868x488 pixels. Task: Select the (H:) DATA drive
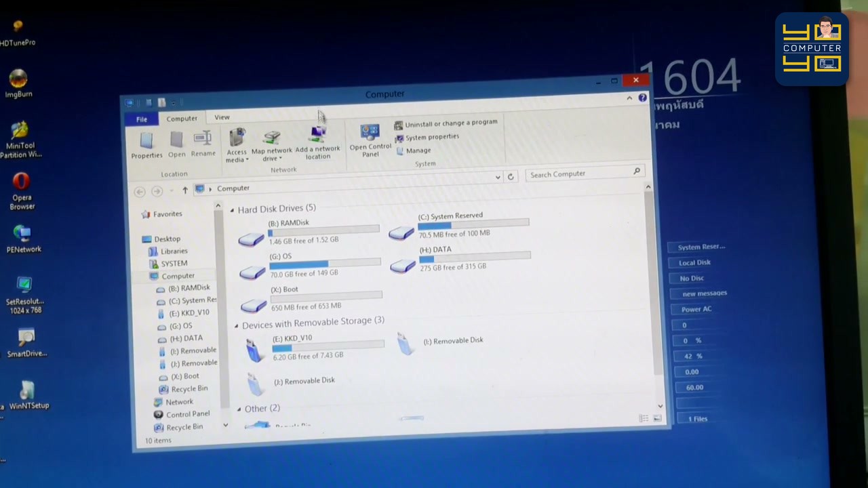pyautogui.click(x=460, y=258)
